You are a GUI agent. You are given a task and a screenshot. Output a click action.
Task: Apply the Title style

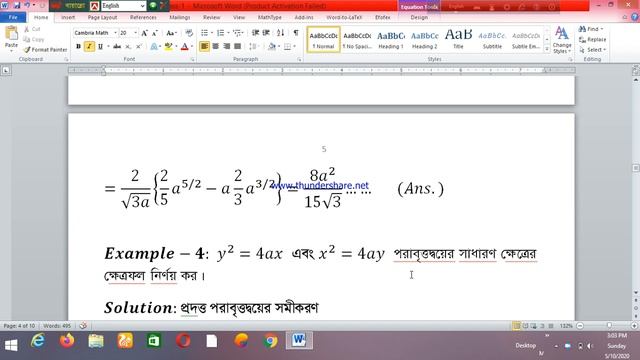click(458, 40)
